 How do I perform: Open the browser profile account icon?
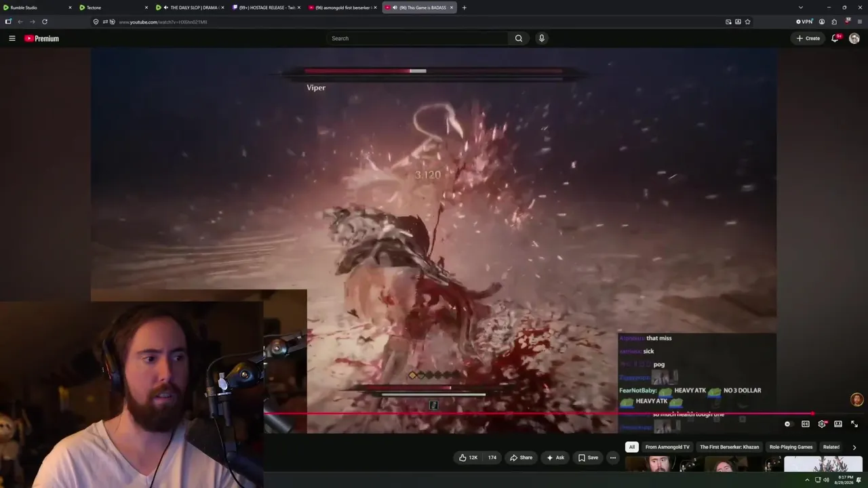pos(822,22)
